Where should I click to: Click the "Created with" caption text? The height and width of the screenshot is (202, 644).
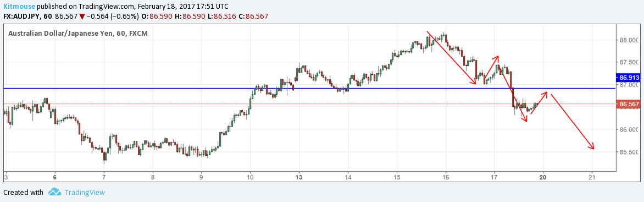(x=23, y=192)
